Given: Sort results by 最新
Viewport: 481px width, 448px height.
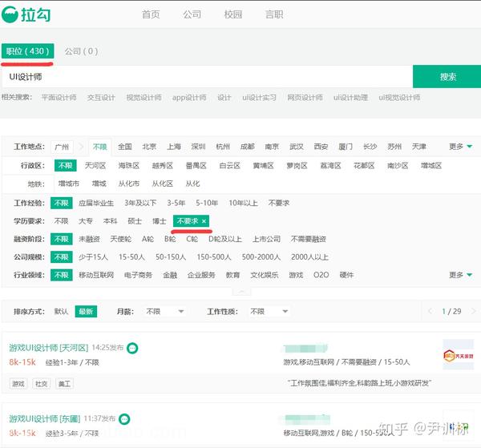Looking at the screenshot, I should tap(86, 312).
